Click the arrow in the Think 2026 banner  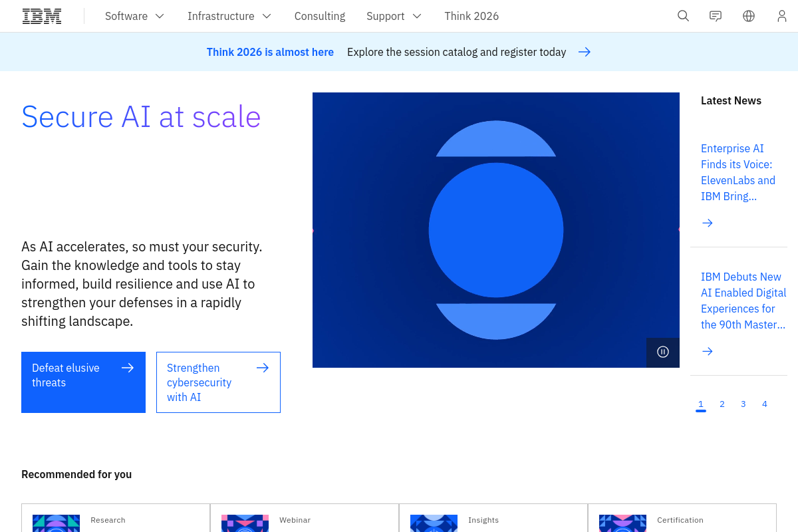coord(585,52)
